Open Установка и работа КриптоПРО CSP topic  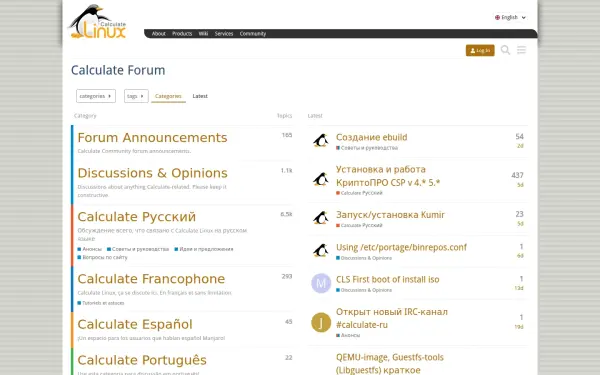[388, 176]
